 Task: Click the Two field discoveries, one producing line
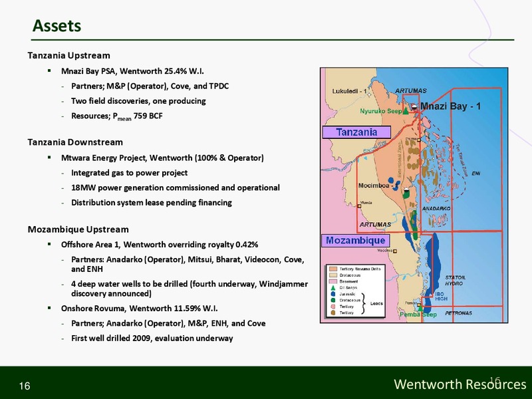click(x=138, y=101)
